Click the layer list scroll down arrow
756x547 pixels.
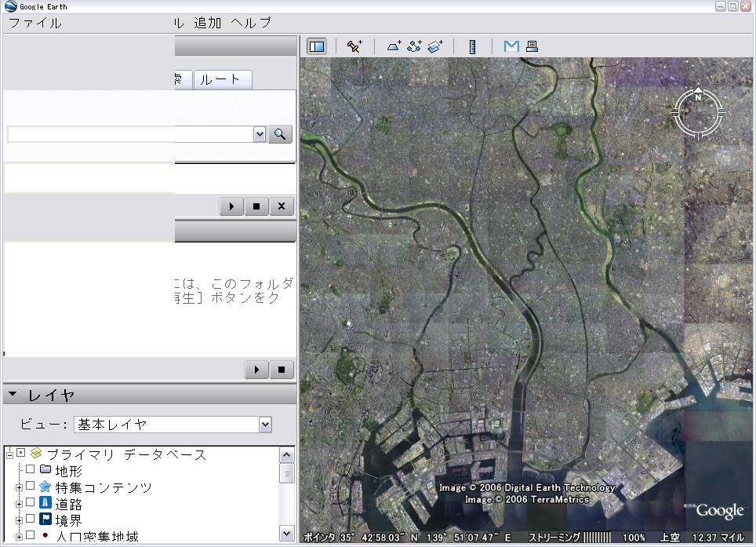pos(287,534)
